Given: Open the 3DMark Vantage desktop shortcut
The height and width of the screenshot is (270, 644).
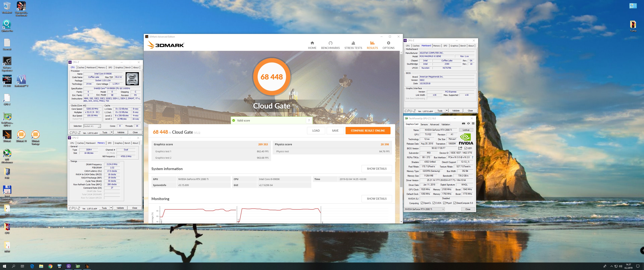Looking at the screenshot, I should coord(36,137).
